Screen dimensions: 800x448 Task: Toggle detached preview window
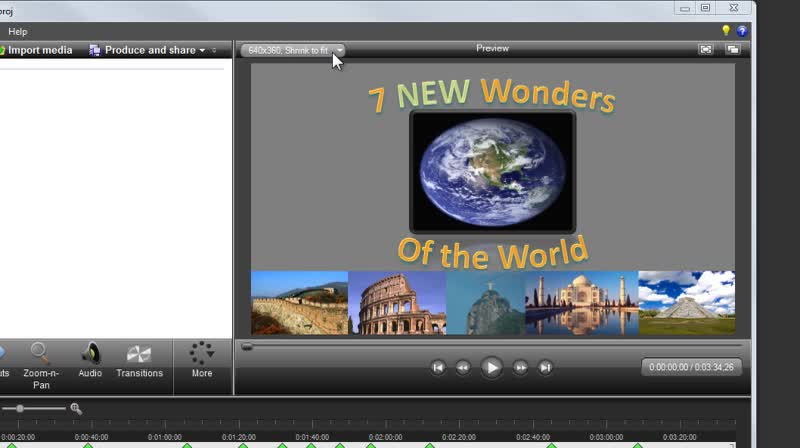[x=733, y=49]
